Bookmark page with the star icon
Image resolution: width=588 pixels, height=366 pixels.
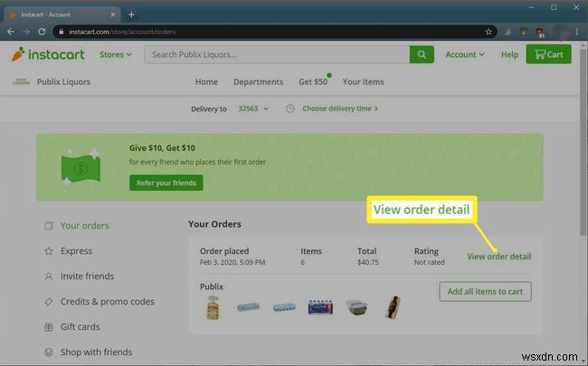[488, 32]
